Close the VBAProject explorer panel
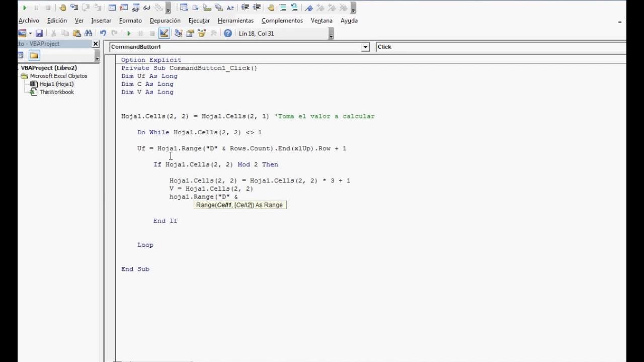 pos(96,44)
